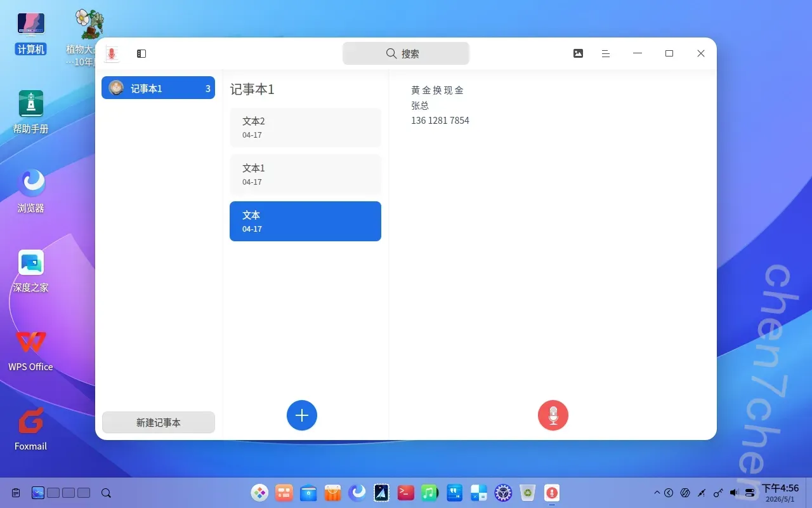Open the red terminal icon in dock
Image resolution: width=812 pixels, height=508 pixels.
[x=406, y=493]
